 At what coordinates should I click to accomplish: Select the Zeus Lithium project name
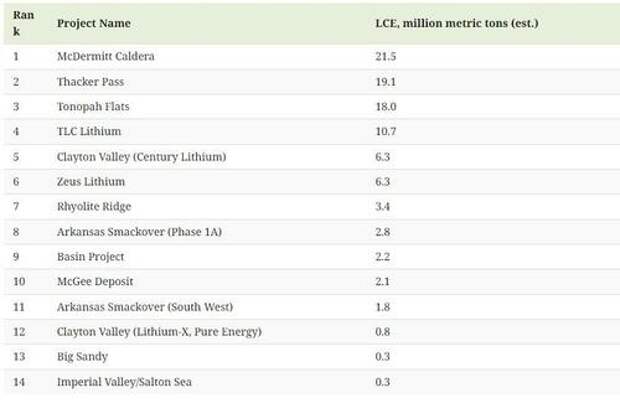[x=91, y=181]
